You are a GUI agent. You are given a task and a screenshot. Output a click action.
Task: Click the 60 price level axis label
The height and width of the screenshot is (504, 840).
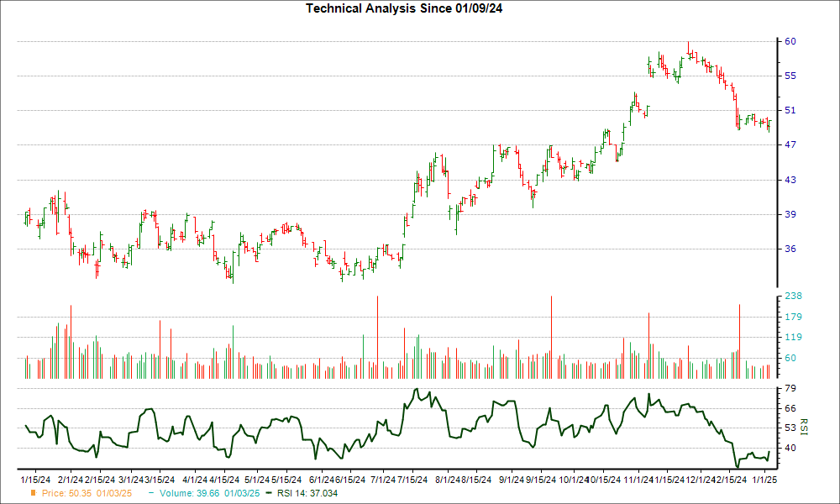coord(790,41)
